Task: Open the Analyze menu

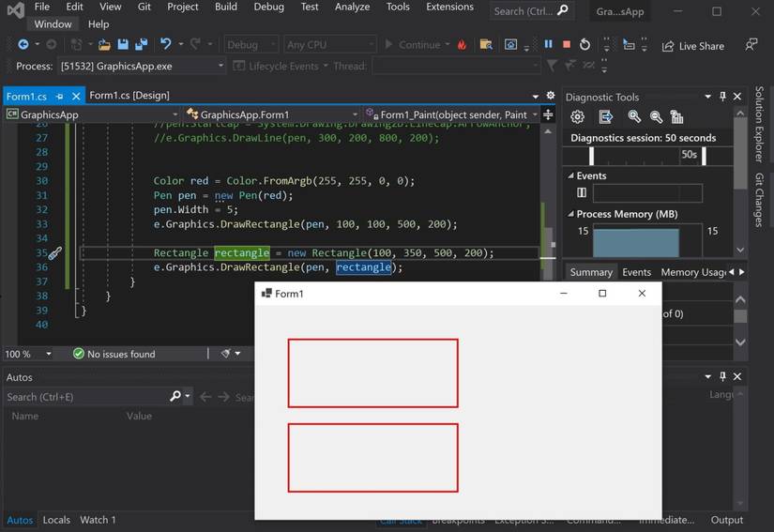Action: [352, 7]
